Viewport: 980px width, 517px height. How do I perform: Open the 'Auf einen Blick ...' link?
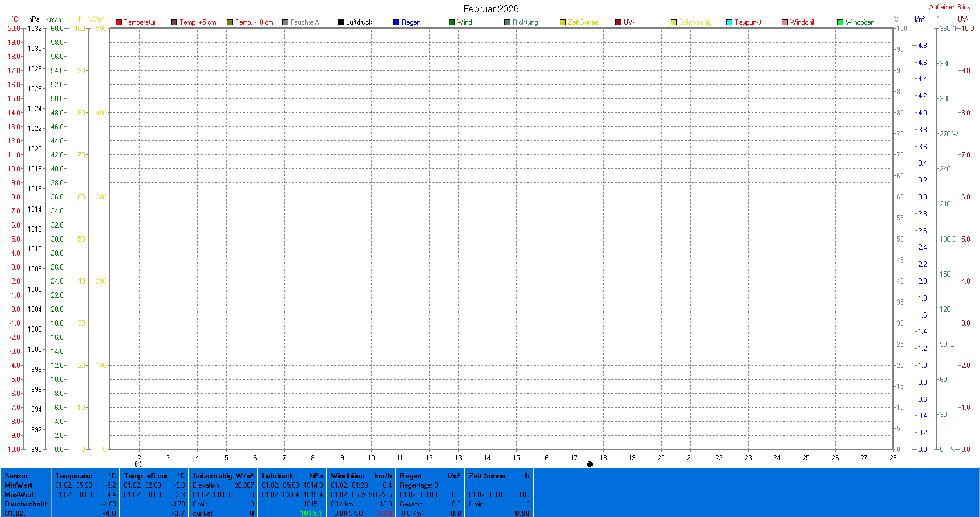pos(952,7)
